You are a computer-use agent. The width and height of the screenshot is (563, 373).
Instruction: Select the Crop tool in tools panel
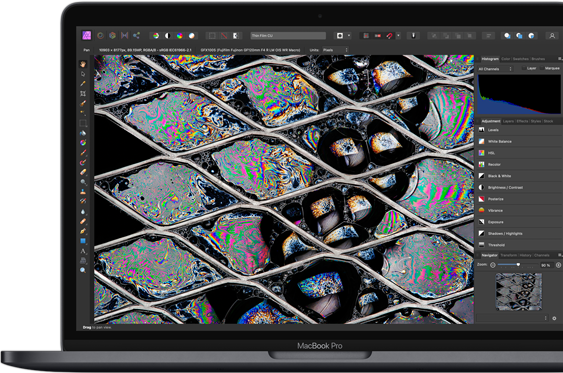83,93
